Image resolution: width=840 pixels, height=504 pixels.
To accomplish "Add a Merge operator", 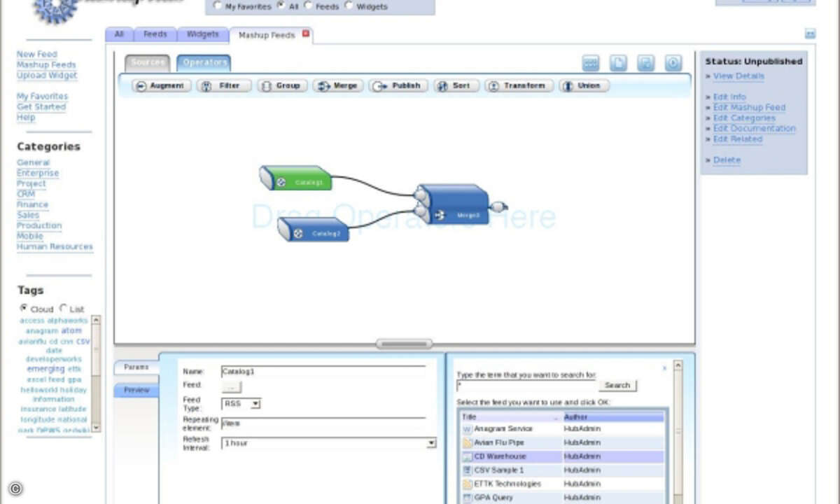I will [338, 85].
